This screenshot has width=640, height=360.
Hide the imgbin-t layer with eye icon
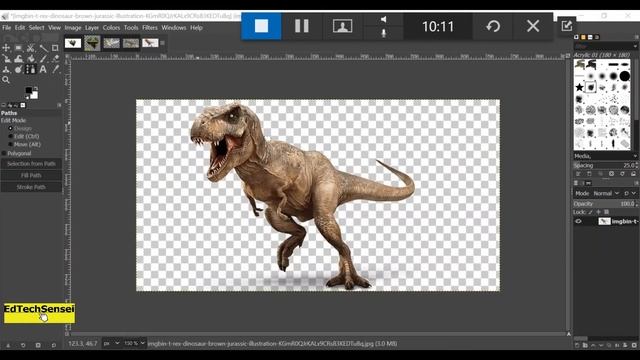coord(578,221)
